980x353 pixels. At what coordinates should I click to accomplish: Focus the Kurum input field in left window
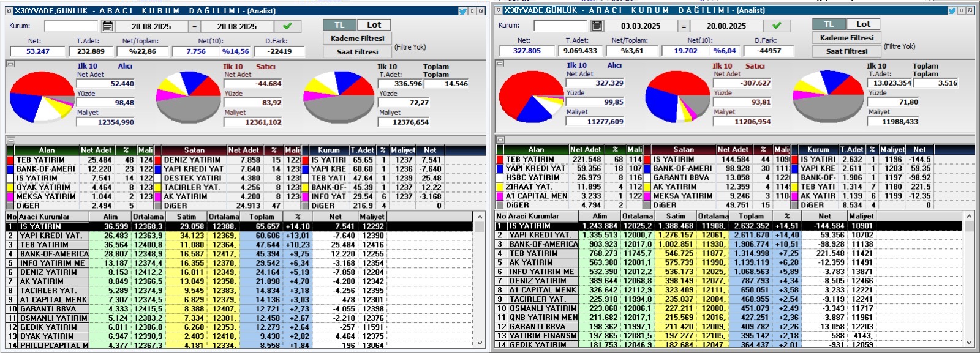point(71,26)
